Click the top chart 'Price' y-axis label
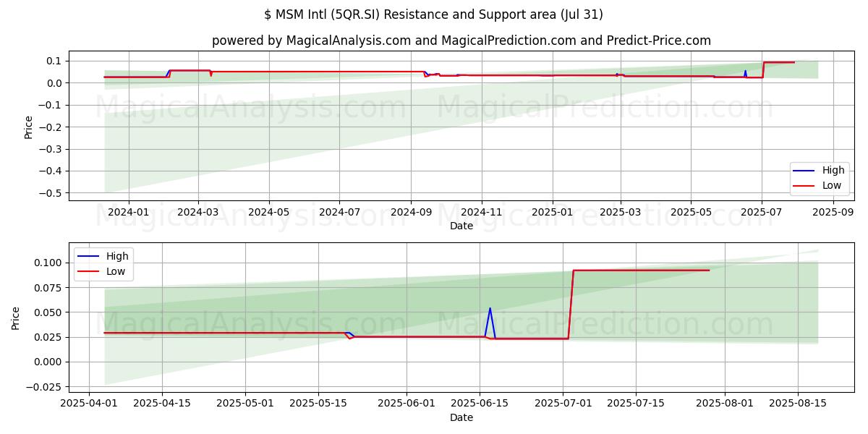 click(x=29, y=127)
